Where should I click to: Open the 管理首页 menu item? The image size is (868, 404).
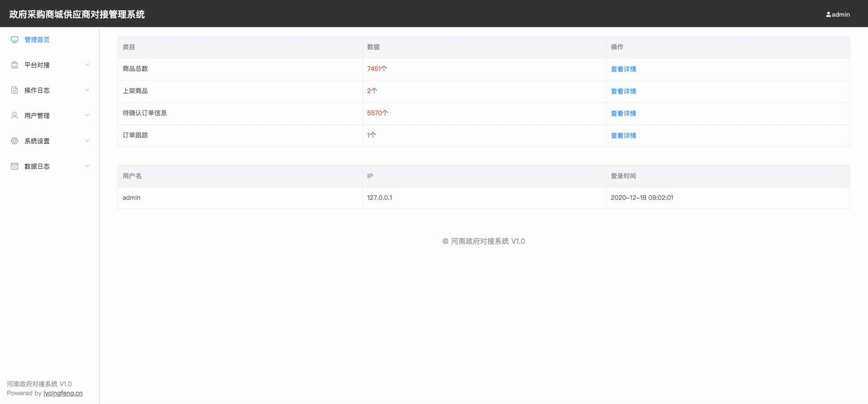pyautogui.click(x=37, y=40)
